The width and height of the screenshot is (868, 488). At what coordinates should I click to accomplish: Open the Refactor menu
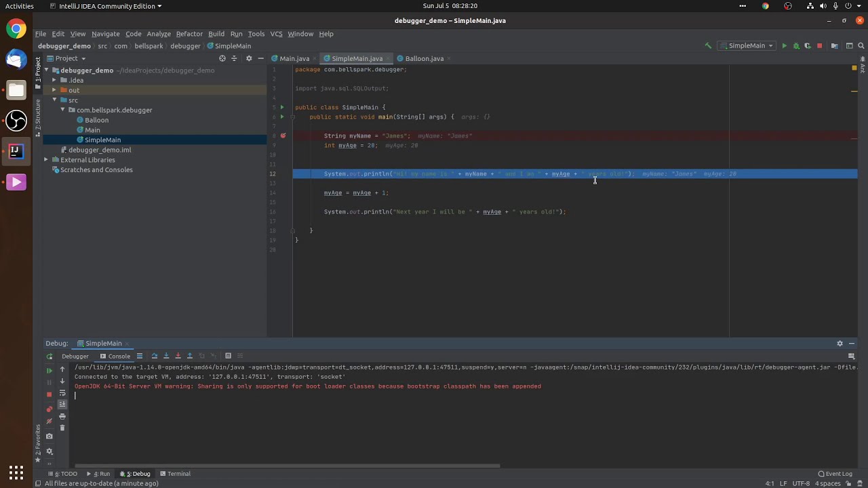pos(189,34)
